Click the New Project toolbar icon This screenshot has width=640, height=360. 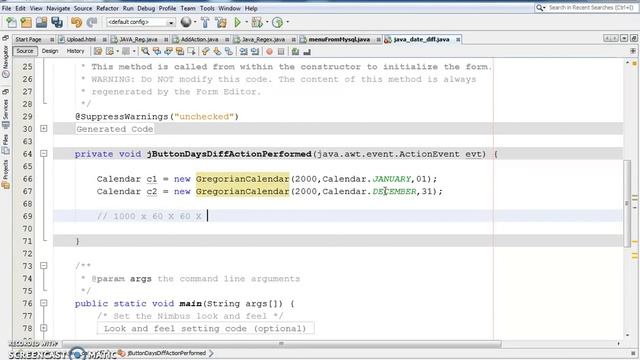[26, 22]
